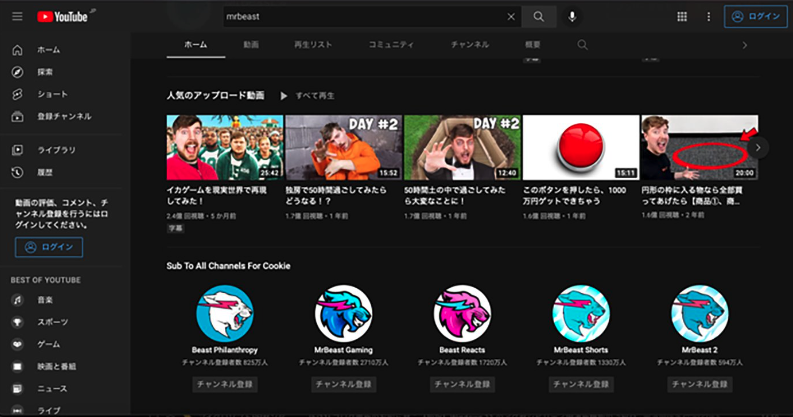Open the hamburger guide menu
Screen dimensions: 793x417
click(17, 17)
